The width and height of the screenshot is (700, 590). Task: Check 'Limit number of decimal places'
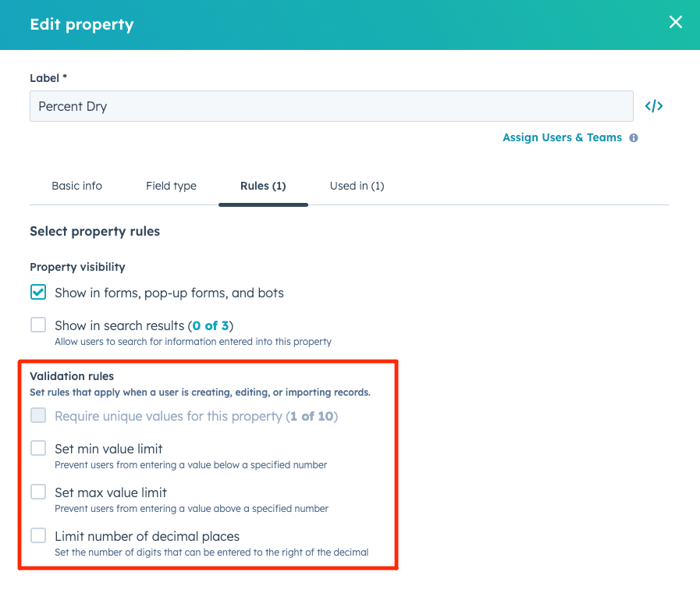pos(38,535)
